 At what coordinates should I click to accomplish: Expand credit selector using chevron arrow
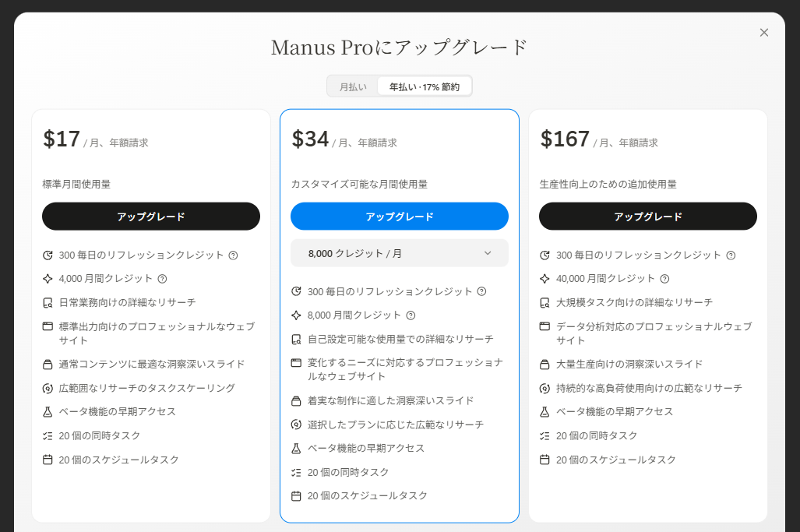point(488,253)
